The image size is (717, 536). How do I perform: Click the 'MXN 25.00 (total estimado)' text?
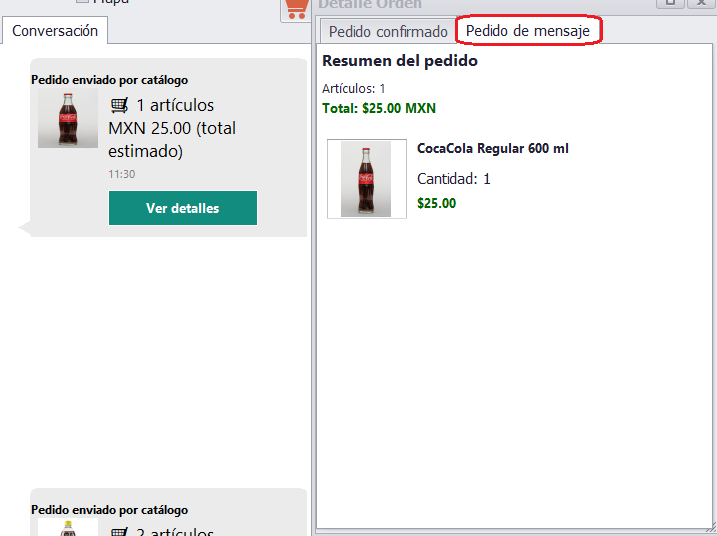click(171, 140)
